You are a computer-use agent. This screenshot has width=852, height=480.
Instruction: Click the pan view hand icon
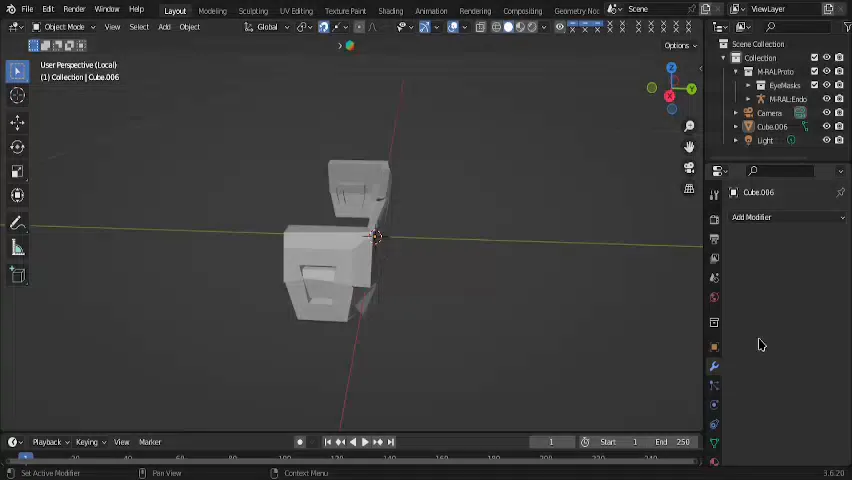coord(689,147)
